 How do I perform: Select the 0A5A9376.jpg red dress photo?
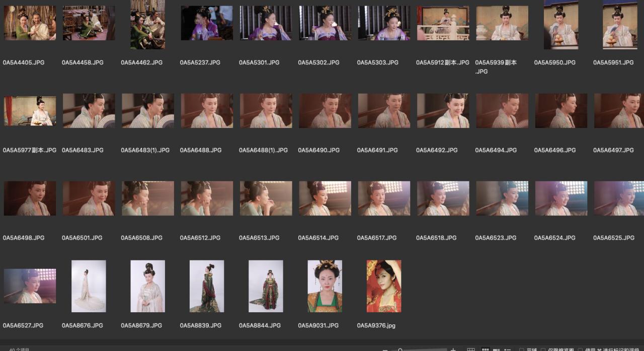(384, 286)
